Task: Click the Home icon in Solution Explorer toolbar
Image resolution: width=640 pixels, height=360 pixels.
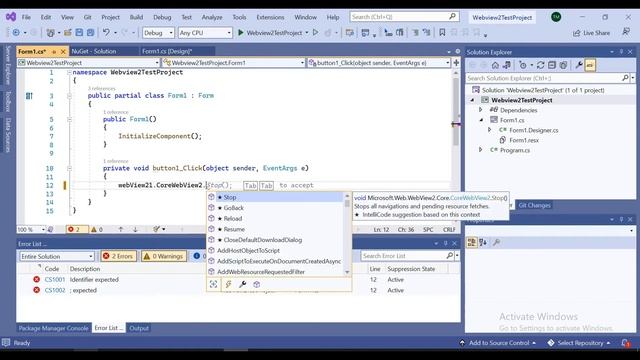Action: (x=495, y=65)
